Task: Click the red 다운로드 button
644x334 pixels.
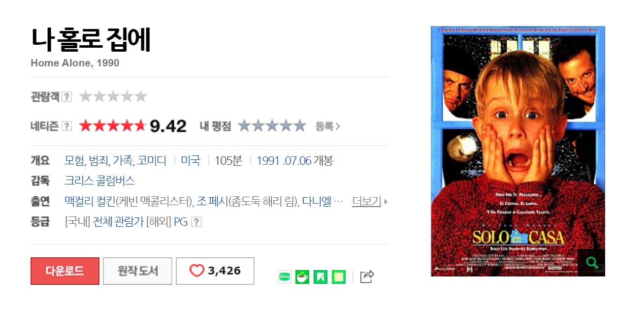Action: click(x=65, y=271)
